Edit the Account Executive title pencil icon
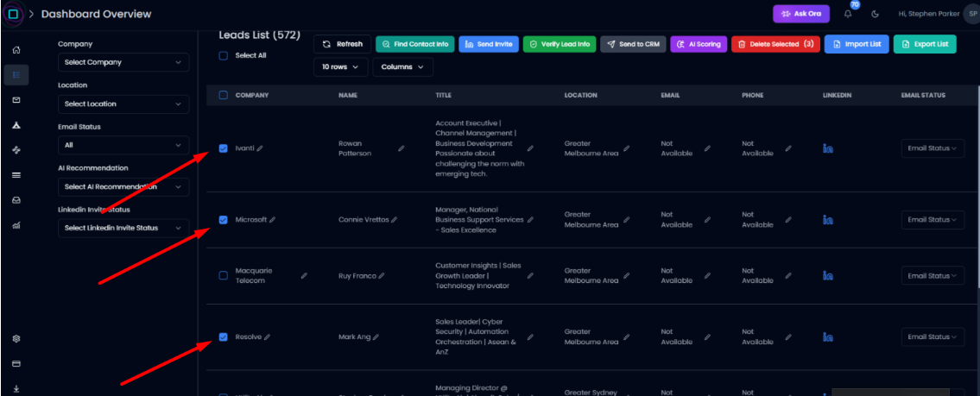This screenshot has height=396, width=980. click(x=530, y=148)
